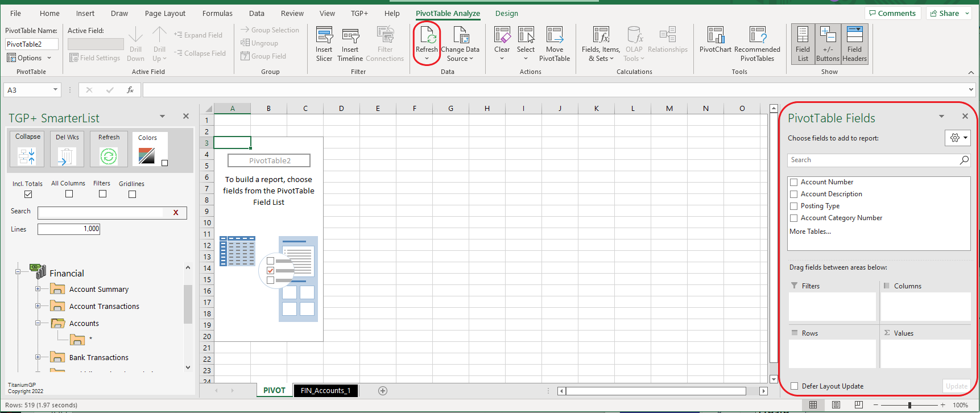Open PivotTable Fields pane options arrow
The image size is (980, 413).
click(941, 117)
